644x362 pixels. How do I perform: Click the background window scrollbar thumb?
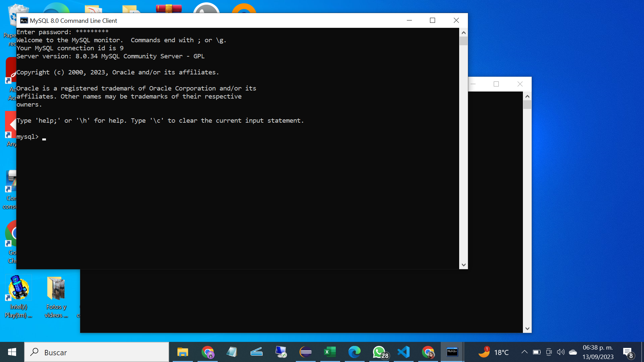(x=527, y=105)
